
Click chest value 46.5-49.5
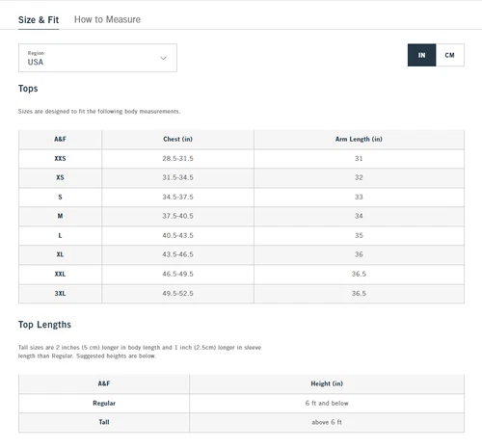(x=177, y=274)
